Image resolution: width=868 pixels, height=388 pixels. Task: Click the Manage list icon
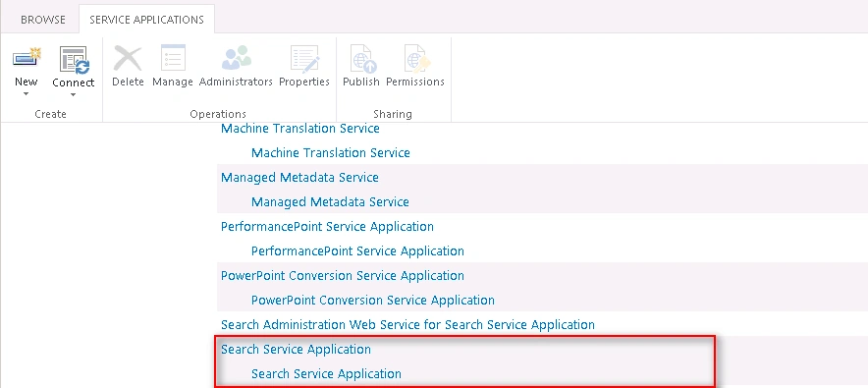click(173, 58)
